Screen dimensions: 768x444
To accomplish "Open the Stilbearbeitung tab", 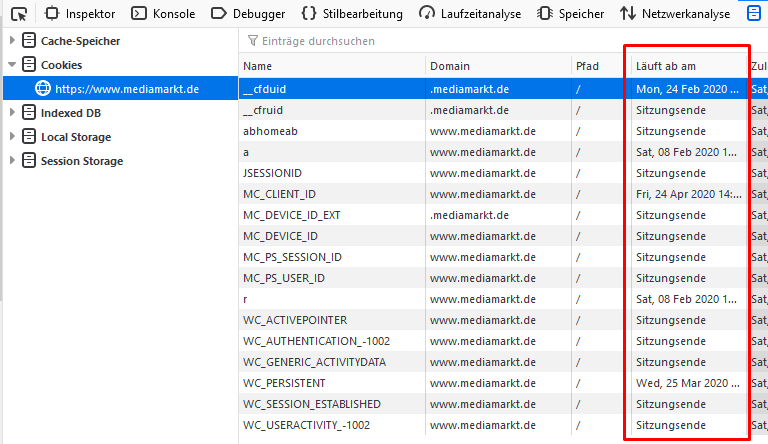I will click(x=352, y=14).
